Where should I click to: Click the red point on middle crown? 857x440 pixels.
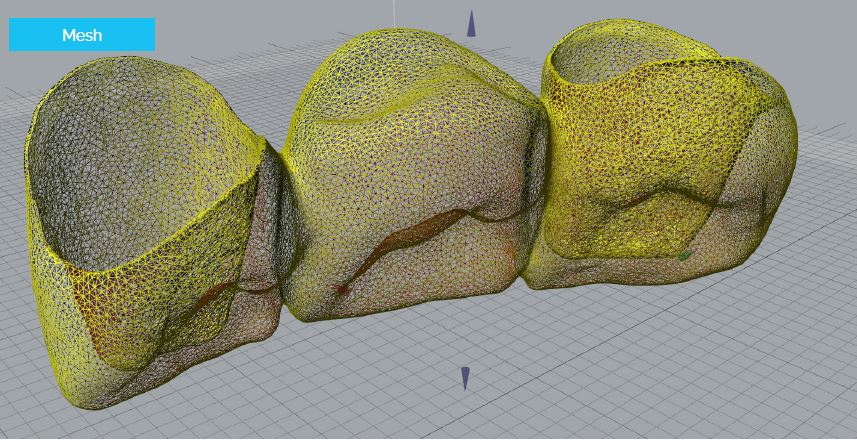pos(341,289)
